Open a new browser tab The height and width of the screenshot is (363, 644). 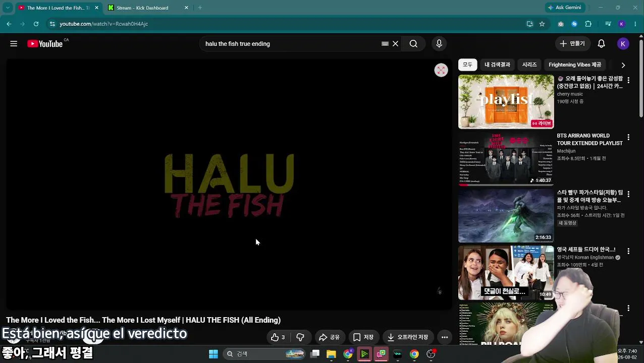click(200, 8)
